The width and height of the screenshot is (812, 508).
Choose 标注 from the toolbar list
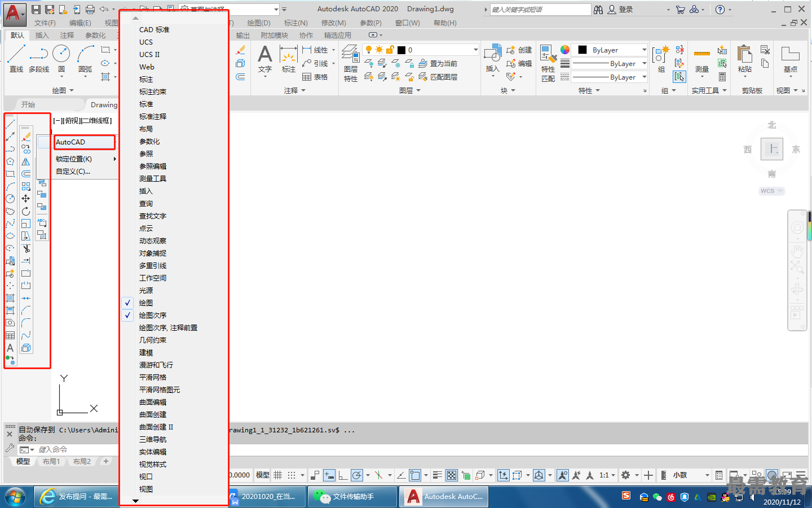[146, 80]
